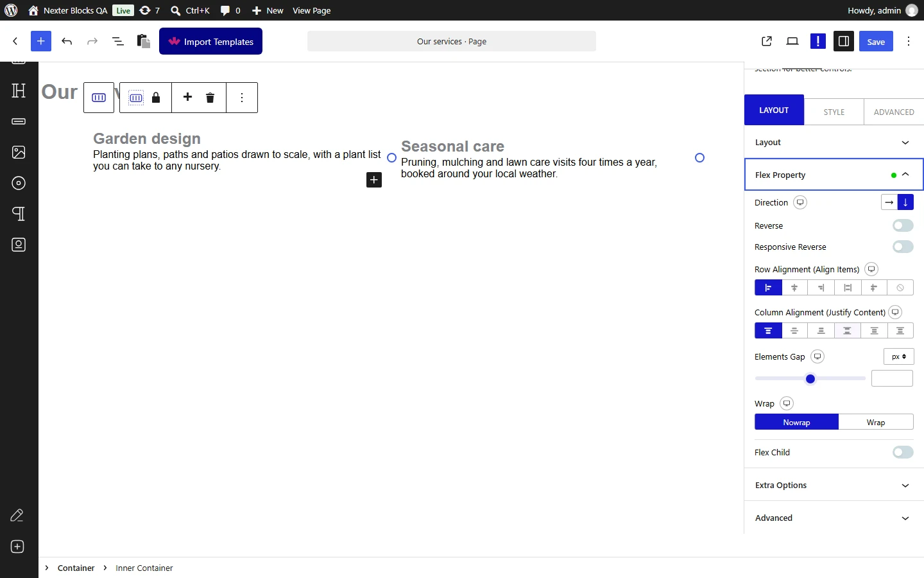Open block toolbar more options

pyautogui.click(x=242, y=98)
